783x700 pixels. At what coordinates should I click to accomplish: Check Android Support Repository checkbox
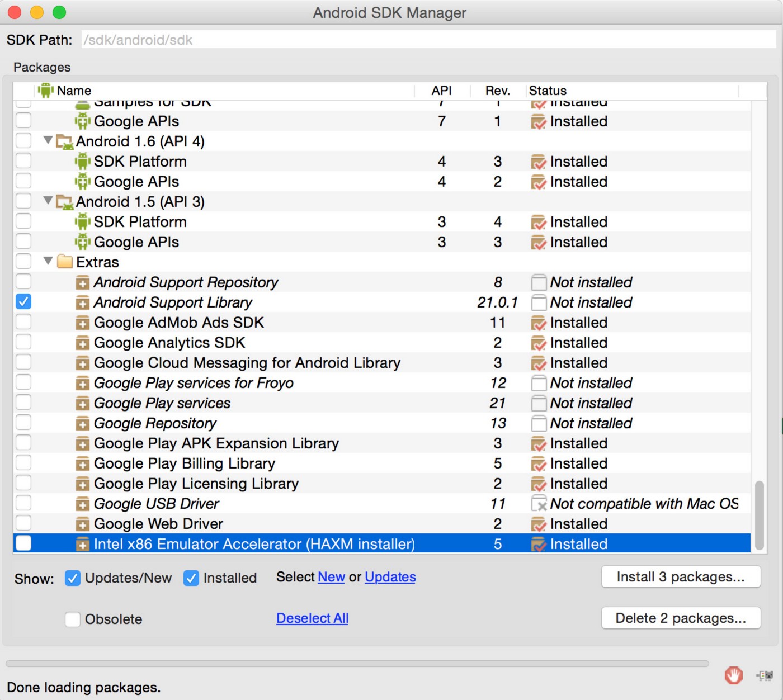(x=23, y=282)
